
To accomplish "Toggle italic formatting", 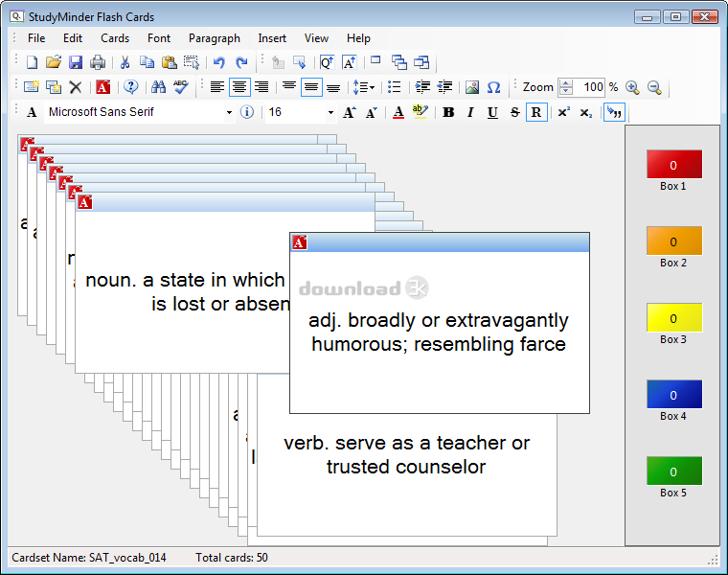I will [x=470, y=112].
